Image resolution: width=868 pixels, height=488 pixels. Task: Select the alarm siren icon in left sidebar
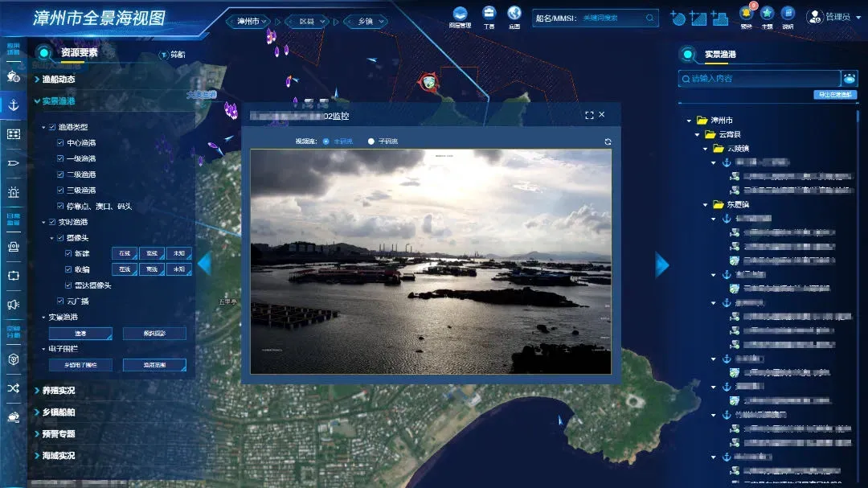14,192
